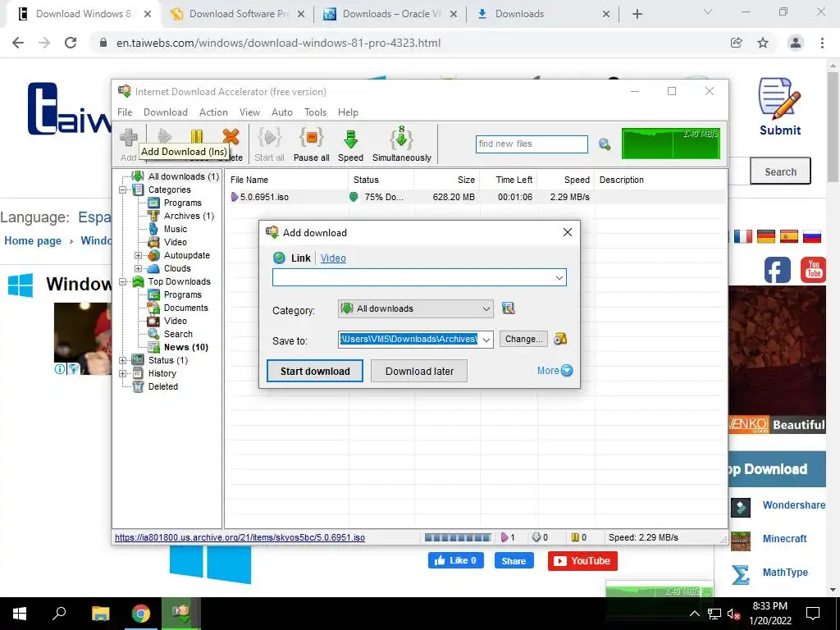
Task: Click the Pause all toolbar icon
Action: tap(311, 144)
